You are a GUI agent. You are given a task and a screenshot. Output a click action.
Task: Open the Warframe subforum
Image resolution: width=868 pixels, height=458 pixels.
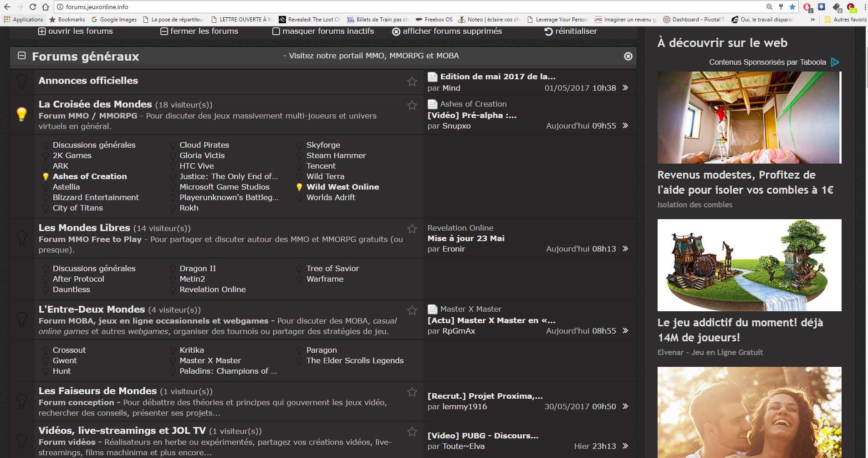pos(325,279)
